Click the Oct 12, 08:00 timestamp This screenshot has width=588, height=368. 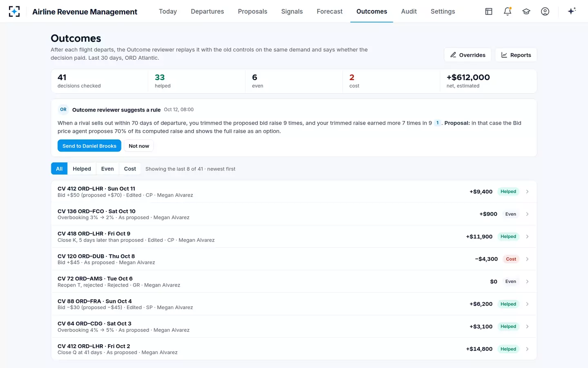179,110
